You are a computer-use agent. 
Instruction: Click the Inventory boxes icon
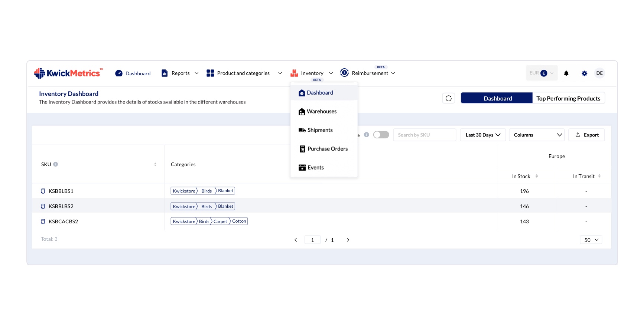[294, 73]
